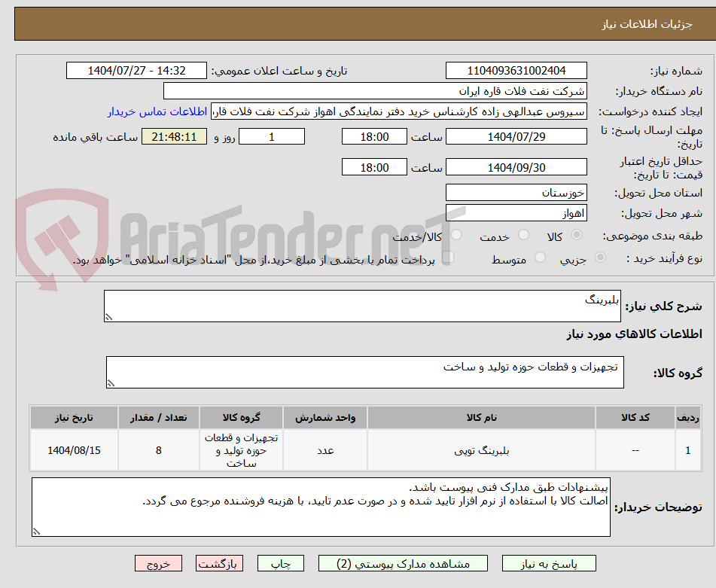Click the بلبرینگ توپی table cell
The height and width of the screenshot is (588, 716).
481,450
